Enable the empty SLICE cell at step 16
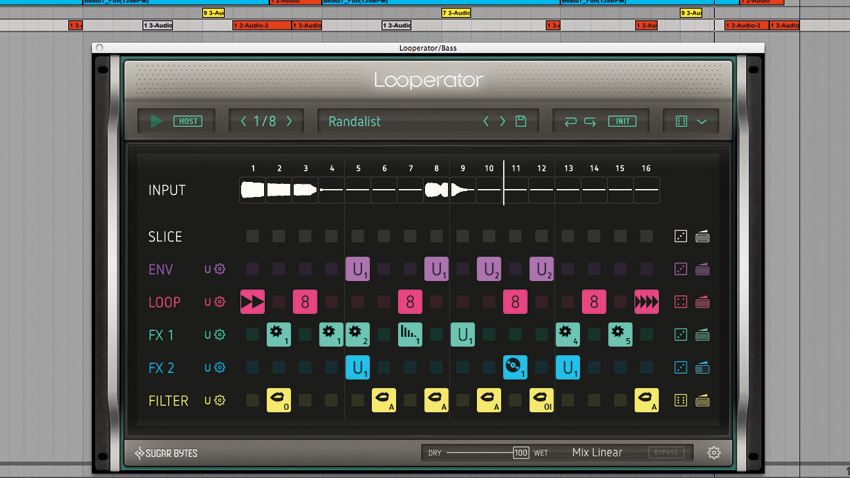The height and width of the screenshot is (478, 850). point(647,236)
